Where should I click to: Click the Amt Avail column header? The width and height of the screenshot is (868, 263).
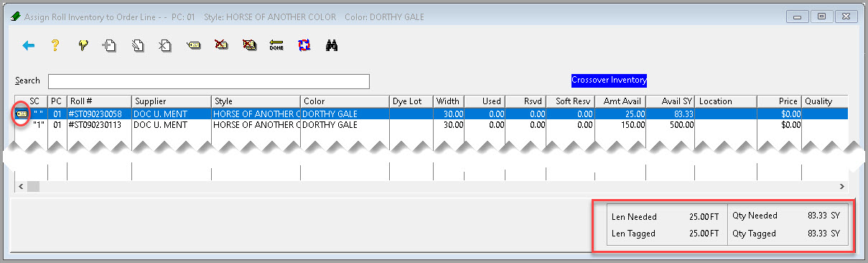pyautogui.click(x=620, y=101)
